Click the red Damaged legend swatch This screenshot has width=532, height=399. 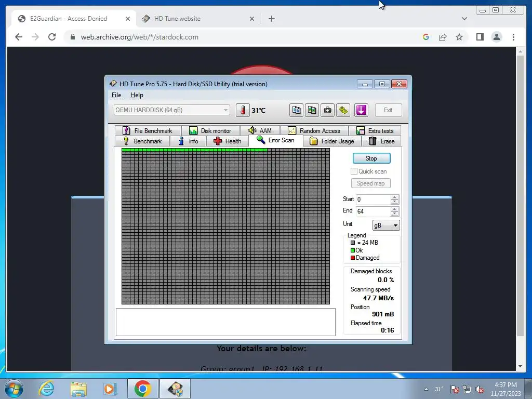pos(353,258)
